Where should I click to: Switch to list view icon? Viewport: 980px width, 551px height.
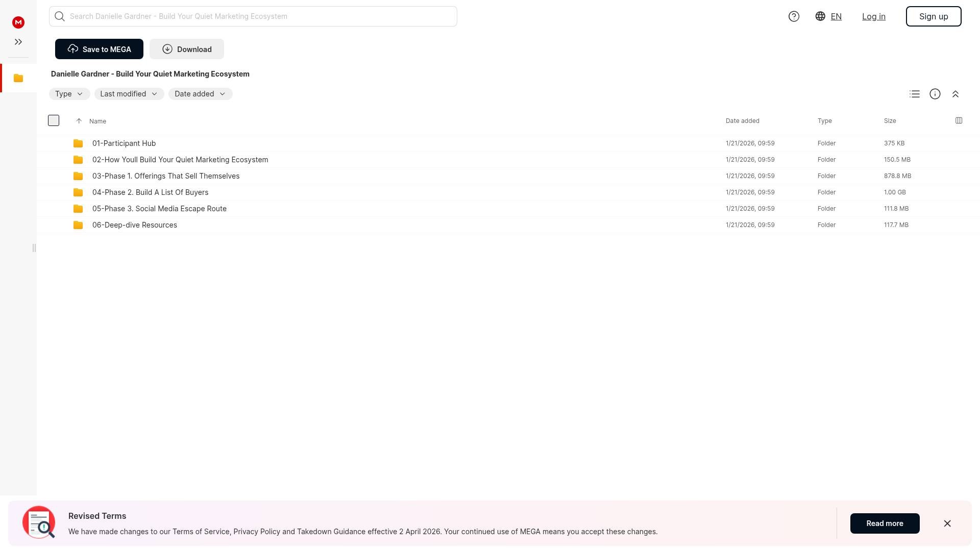click(915, 94)
